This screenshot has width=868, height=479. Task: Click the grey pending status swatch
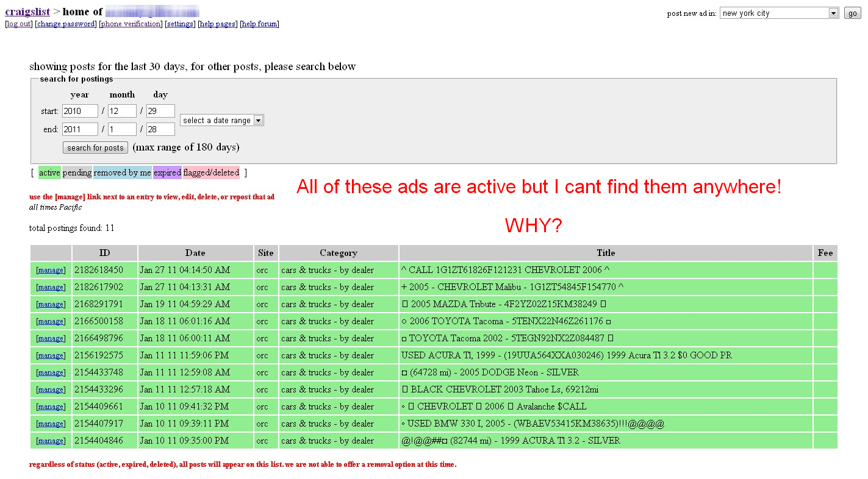[77, 172]
